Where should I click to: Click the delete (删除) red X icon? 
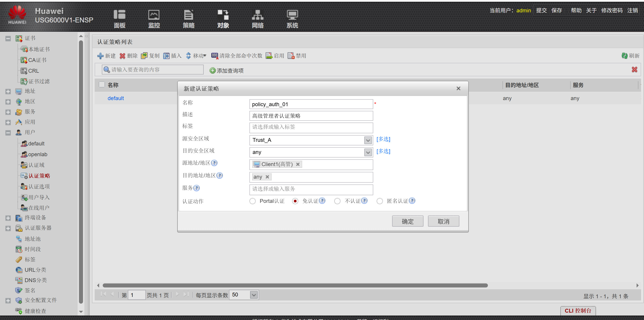coord(122,56)
